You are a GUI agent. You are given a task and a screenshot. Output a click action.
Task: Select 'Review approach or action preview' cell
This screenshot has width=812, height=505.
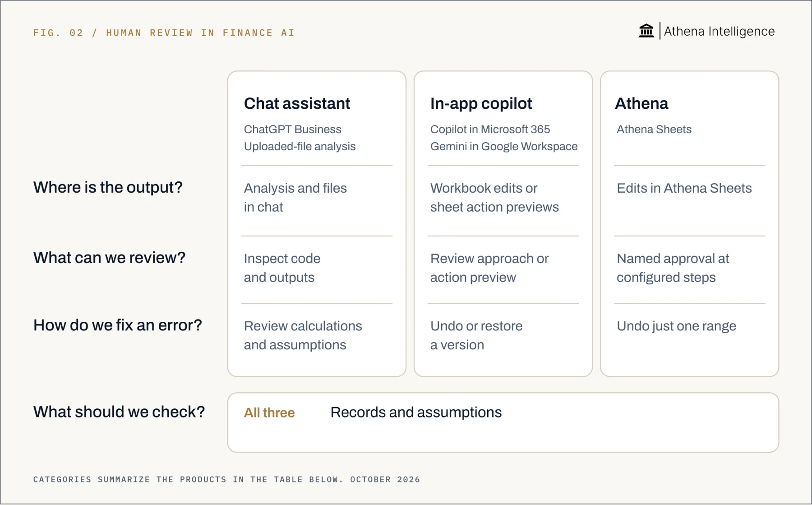click(x=489, y=268)
